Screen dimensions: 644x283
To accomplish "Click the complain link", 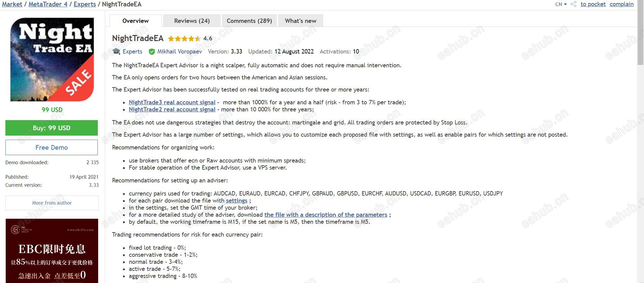I will tap(621, 4).
